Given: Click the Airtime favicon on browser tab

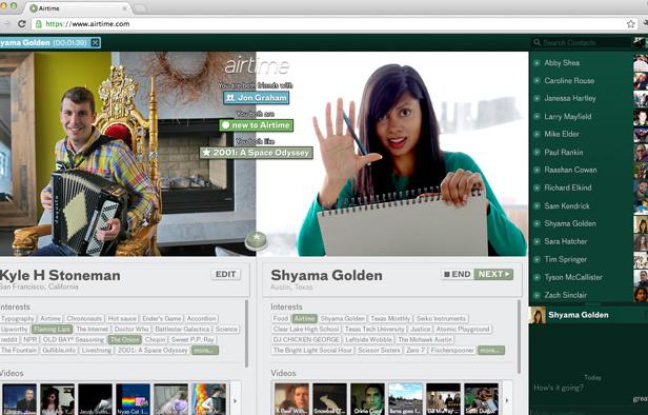Looking at the screenshot, I should pyautogui.click(x=34, y=8).
